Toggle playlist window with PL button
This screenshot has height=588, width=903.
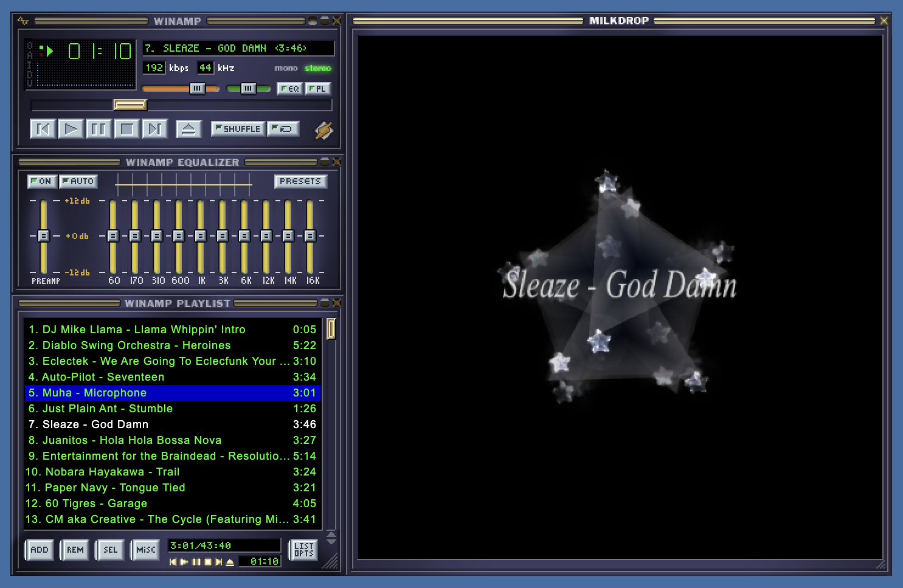317,89
